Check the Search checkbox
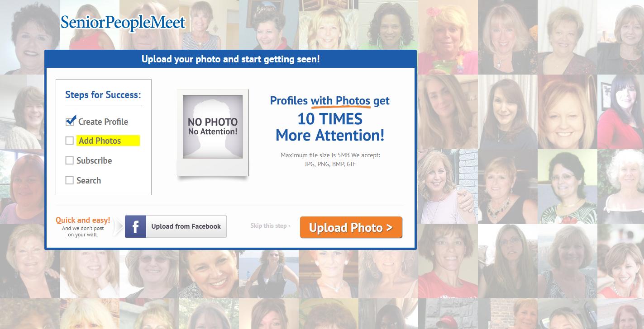Viewport: 644px width, 329px height. click(69, 180)
